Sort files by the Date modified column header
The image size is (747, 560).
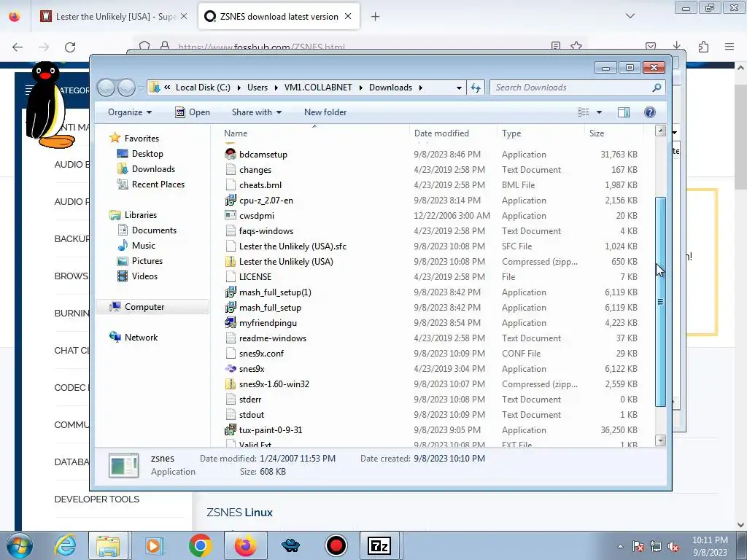point(453,133)
